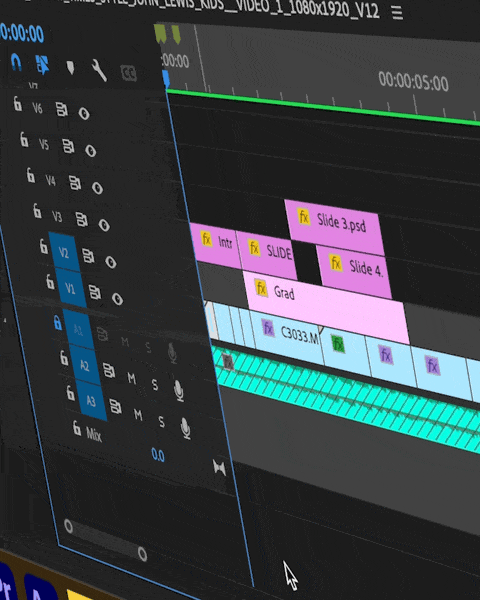The height and width of the screenshot is (600, 480).
Task: Toggle sync lock icon on A2
Action: 109,371
